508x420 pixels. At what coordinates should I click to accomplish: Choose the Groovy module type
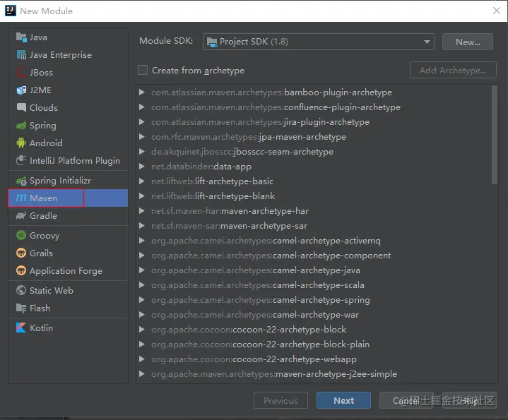click(68, 235)
